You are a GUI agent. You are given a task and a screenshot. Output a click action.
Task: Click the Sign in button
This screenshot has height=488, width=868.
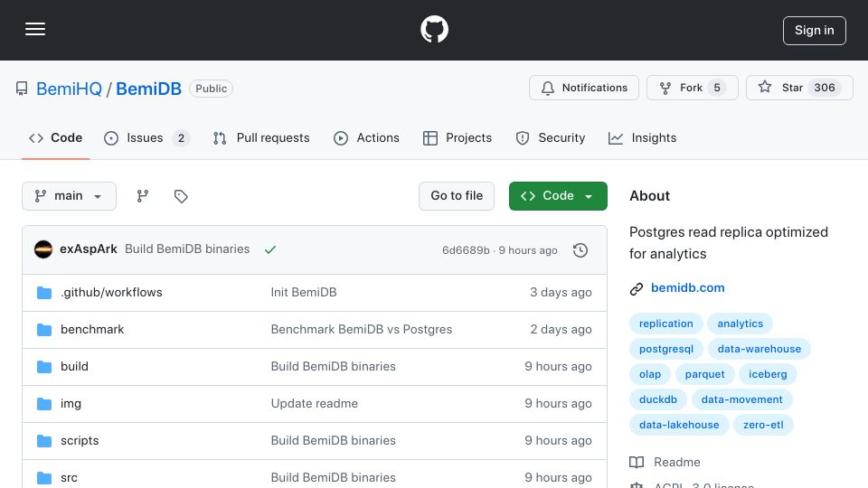click(815, 31)
